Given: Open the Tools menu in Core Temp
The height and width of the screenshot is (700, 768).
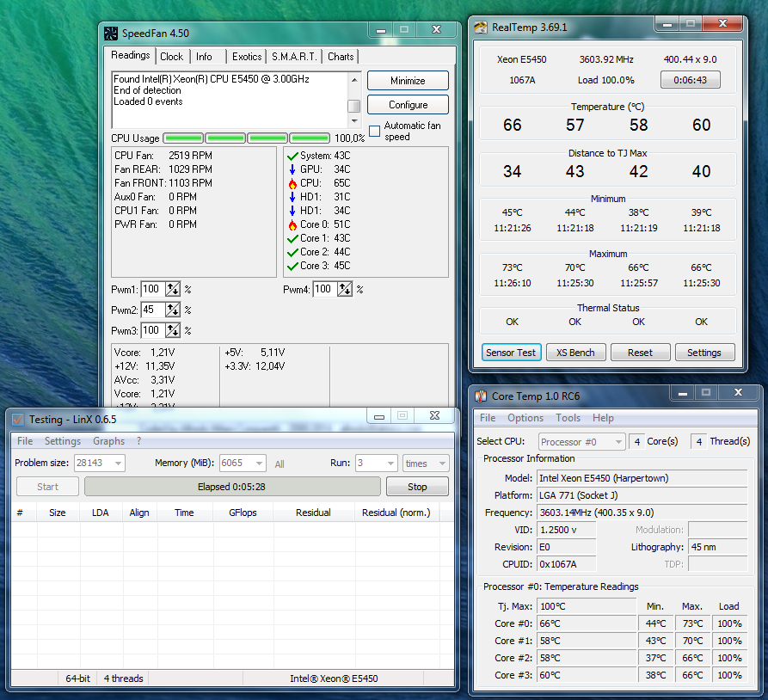Looking at the screenshot, I should point(568,418).
